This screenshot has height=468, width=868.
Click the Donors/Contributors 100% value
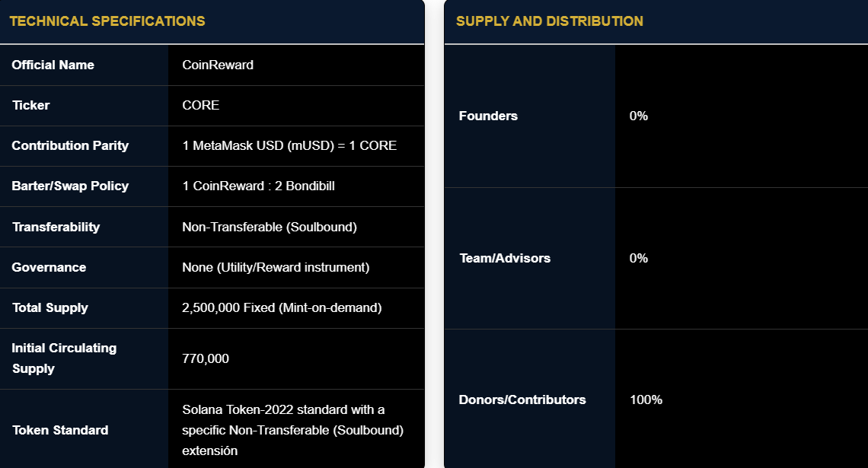646,400
